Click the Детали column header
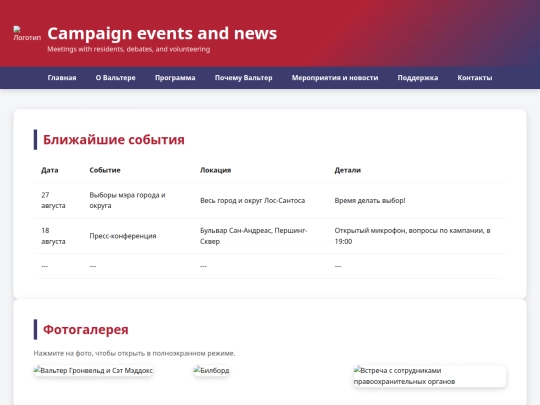Screen dimensions: 540x405 [x=347, y=170]
